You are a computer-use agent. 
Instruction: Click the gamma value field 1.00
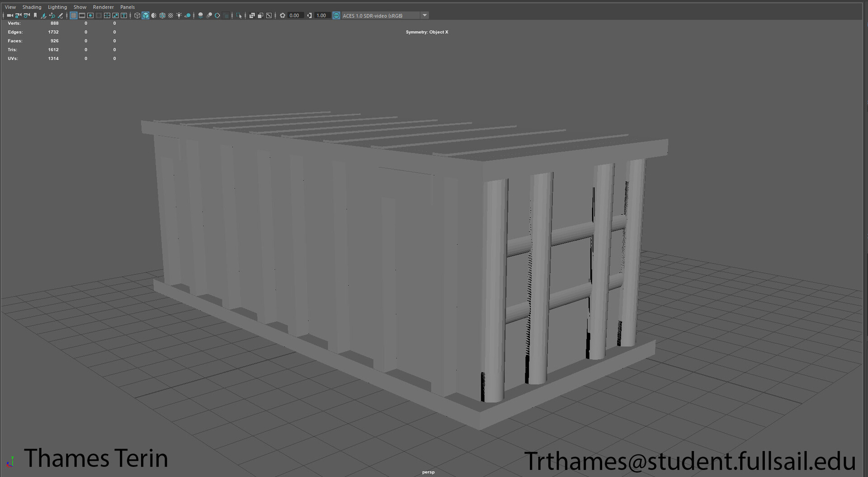pyautogui.click(x=322, y=15)
